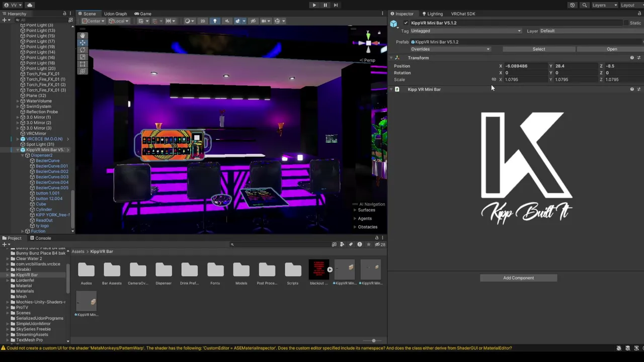644x362 pixels.
Task: Enable the Static checkbox
Action: [x=627, y=23]
